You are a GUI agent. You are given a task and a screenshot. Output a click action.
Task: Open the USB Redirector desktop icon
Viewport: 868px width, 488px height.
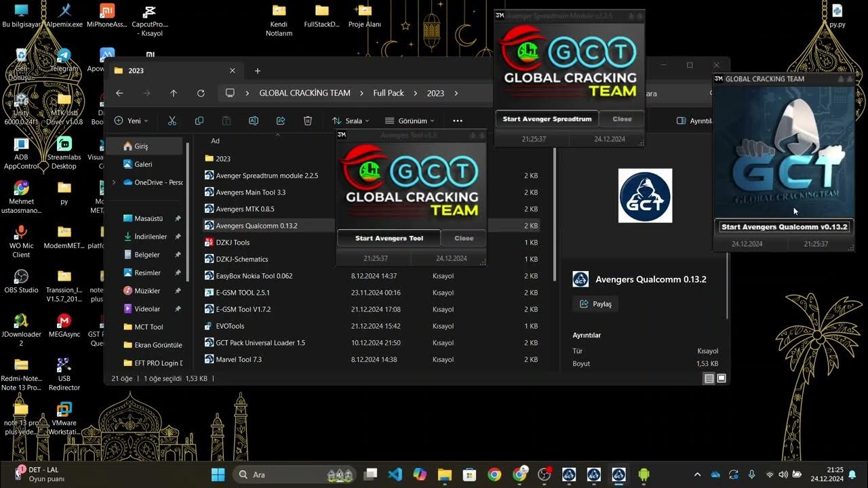click(64, 373)
